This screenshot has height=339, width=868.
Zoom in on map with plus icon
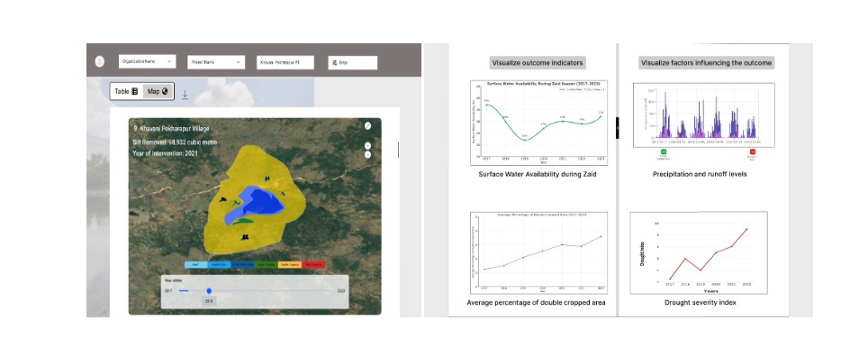[367, 146]
